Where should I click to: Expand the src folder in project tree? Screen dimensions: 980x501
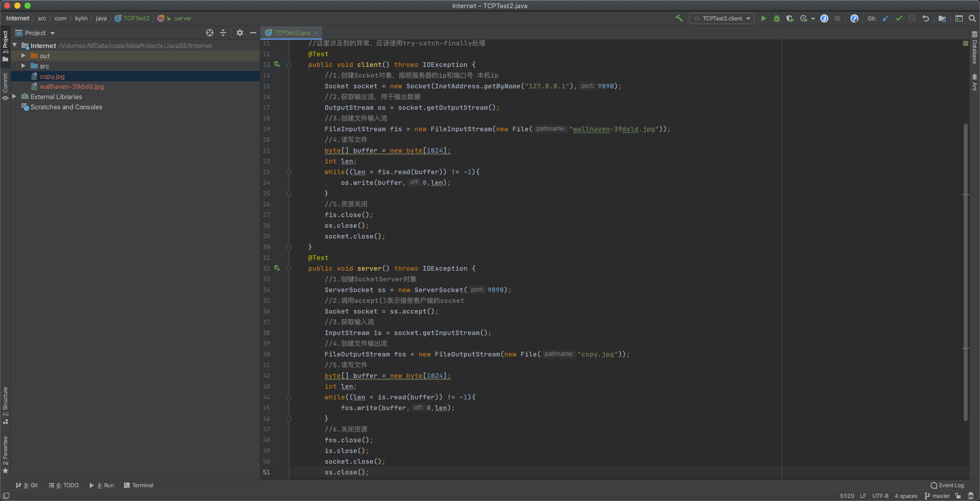point(23,66)
